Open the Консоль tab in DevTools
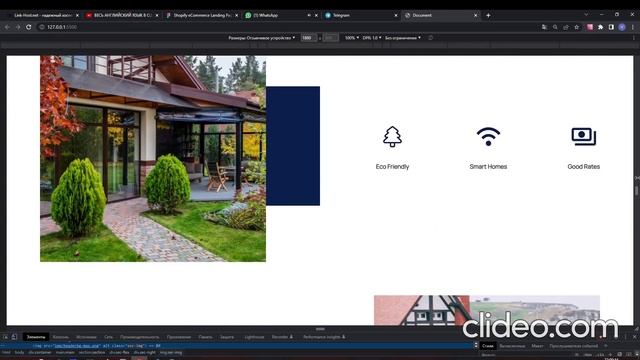The height and width of the screenshot is (360, 640). (x=61, y=337)
